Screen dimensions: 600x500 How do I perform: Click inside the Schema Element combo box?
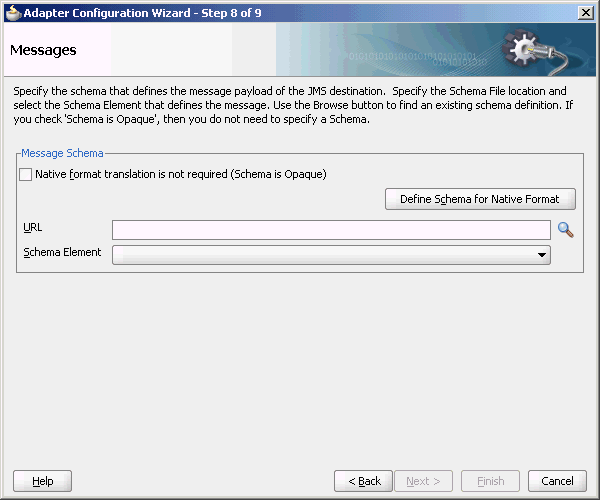[x=331, y=255]
